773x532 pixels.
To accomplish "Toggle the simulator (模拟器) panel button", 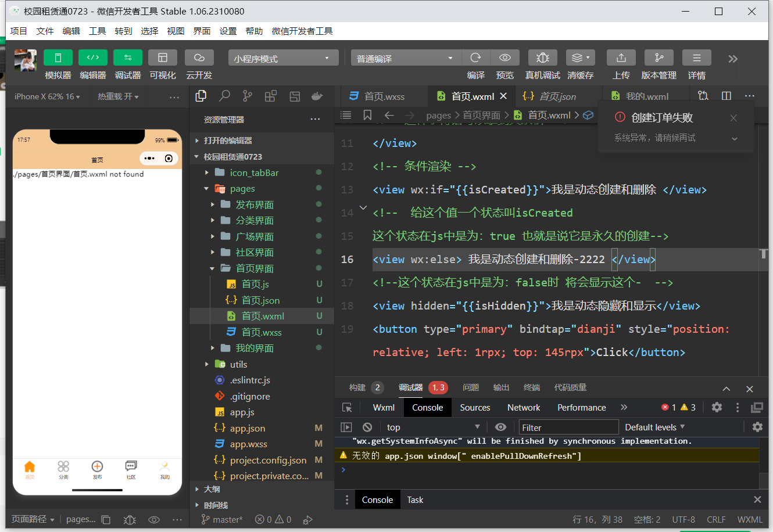I will coord(58,57).
